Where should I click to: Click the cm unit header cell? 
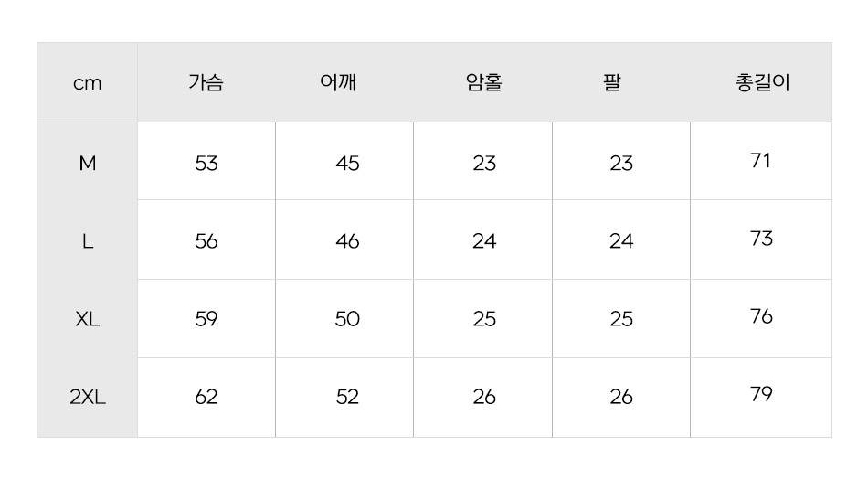pos(88,83)
